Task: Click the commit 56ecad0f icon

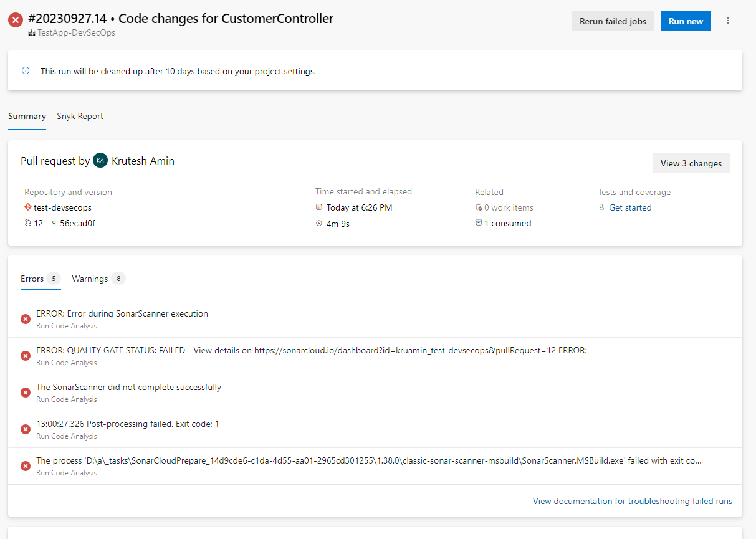Action: [54, 223]
